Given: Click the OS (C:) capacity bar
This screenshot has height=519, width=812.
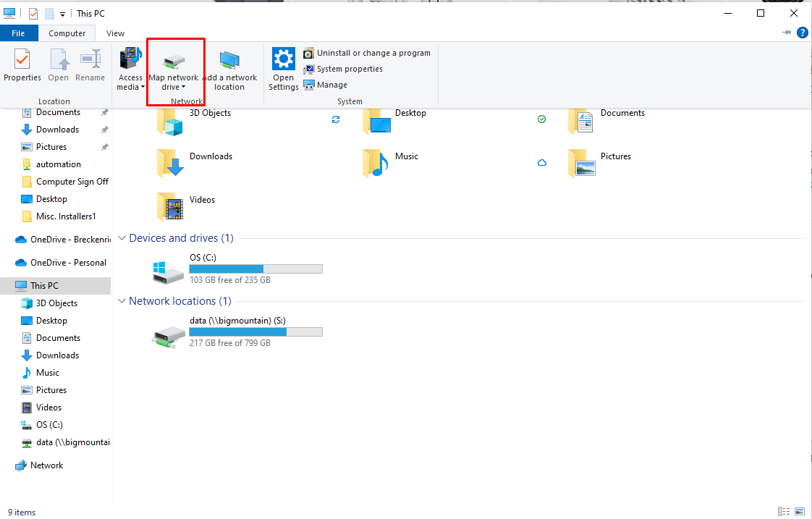Looking at the screenshot, I should point(255,269).
